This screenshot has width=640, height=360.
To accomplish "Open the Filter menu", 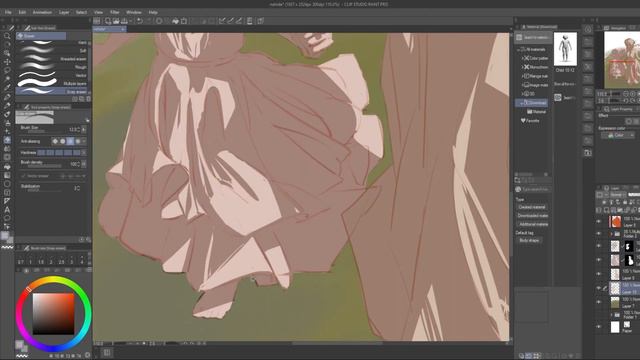I will pos(115,12).
